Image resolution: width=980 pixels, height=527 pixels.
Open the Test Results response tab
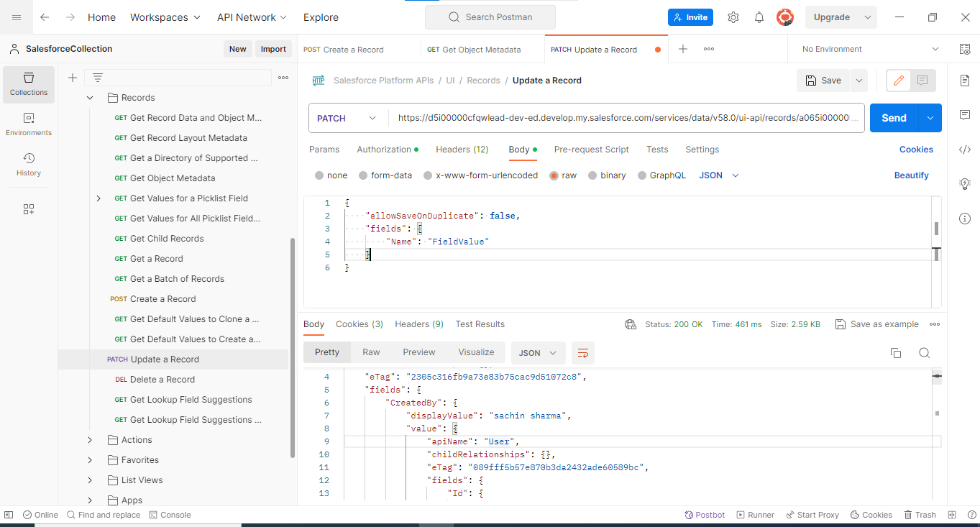(x=480, y=324)
